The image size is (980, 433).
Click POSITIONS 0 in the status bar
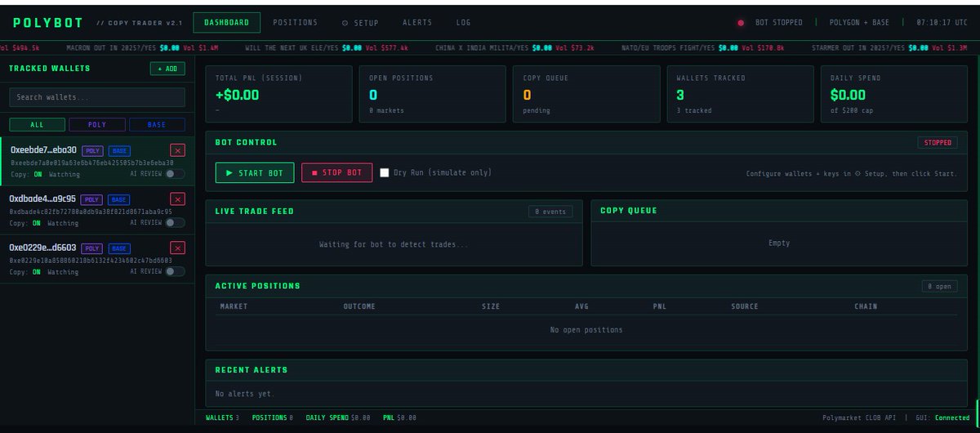[272, 417]
